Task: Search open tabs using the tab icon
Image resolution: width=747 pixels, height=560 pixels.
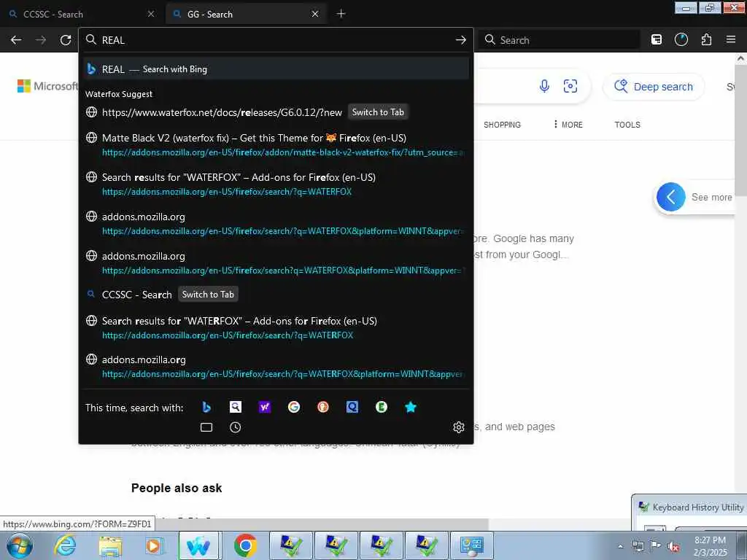Action: pyautogui.click(x=206, y=427)
